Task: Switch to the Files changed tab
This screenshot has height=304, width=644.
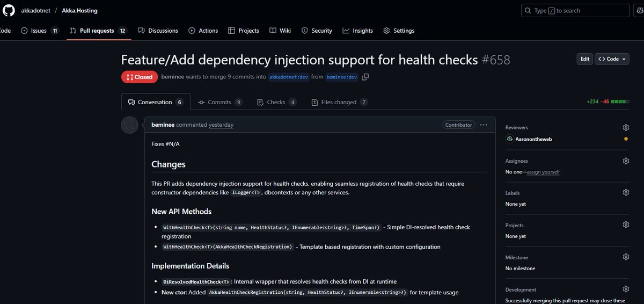Action: (339, 102)
